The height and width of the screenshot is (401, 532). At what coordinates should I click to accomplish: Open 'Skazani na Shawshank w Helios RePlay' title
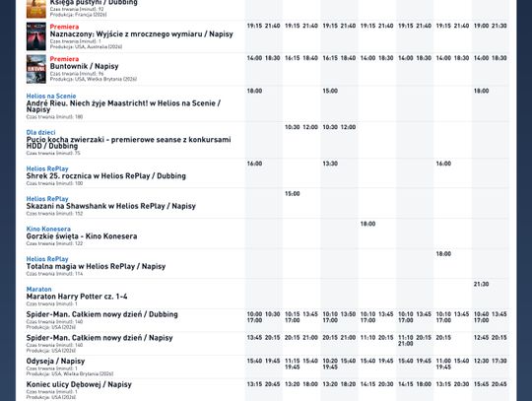pos(111,206)
